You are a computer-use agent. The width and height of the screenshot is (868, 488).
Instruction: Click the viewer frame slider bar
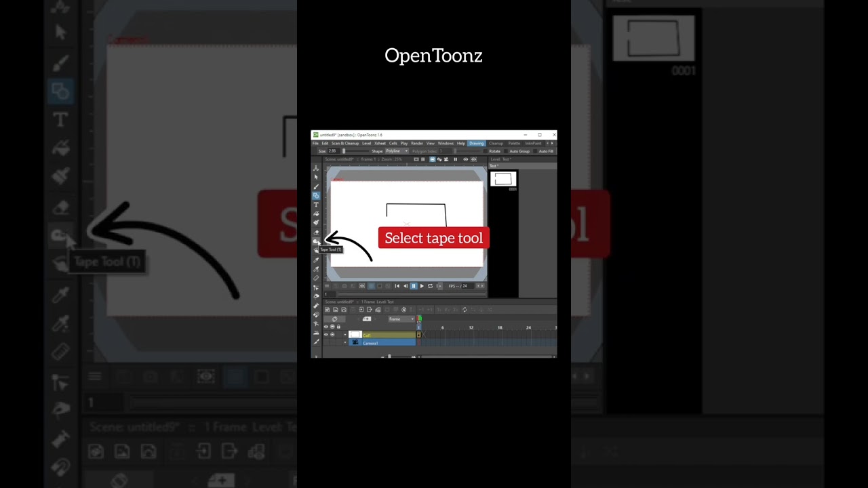pos(411,294)
